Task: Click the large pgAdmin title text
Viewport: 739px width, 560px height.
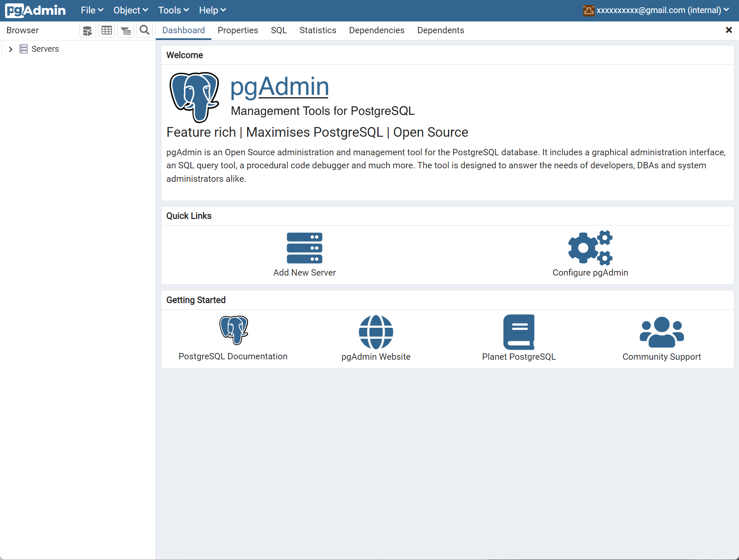Action: coord(280,87)
